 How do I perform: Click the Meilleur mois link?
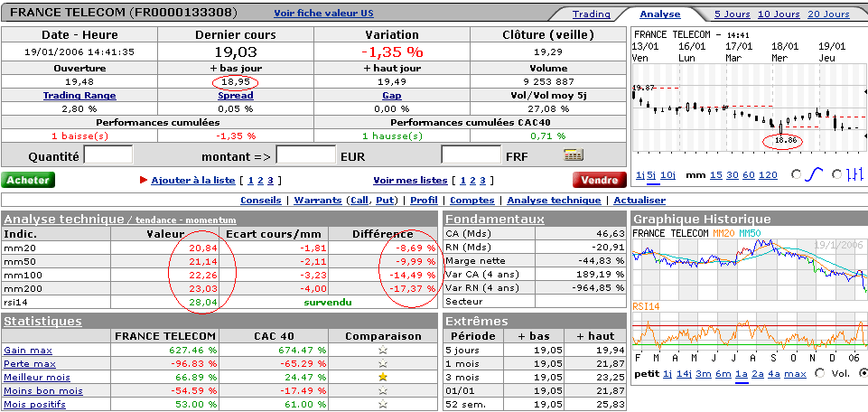[37, 377]
